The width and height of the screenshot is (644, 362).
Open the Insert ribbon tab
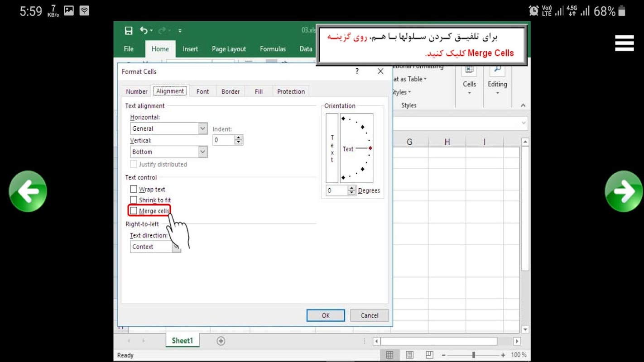click(x=190, y=49)
